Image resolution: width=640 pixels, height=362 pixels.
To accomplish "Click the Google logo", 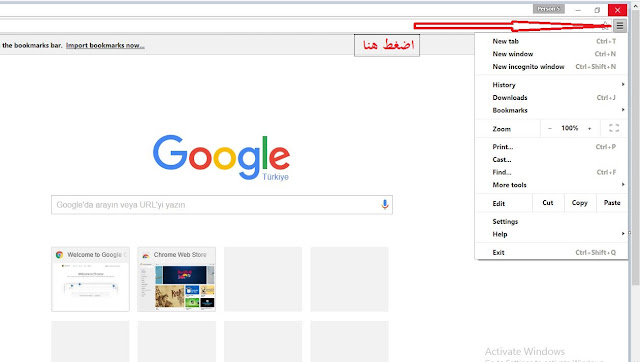I will click(221, 158).
